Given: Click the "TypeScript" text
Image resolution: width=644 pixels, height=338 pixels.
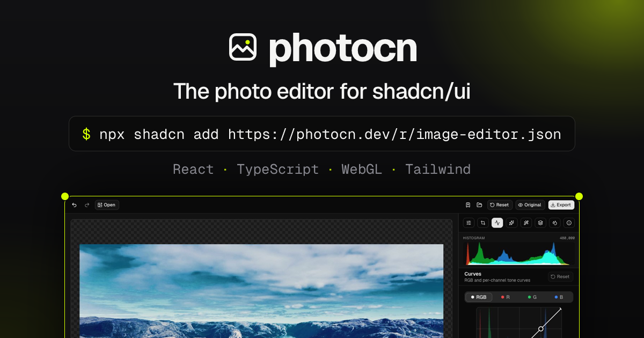Looking at the screenshot, I should [278, 170].
